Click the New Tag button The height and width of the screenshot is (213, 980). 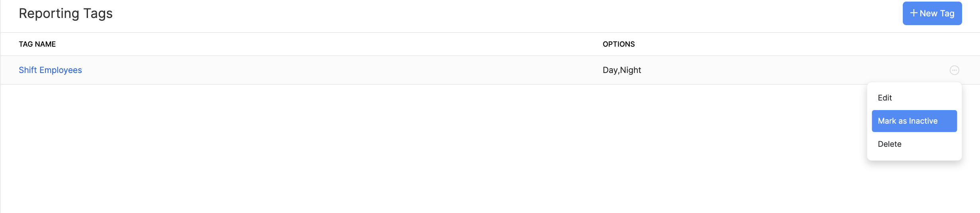click(932, 14)
